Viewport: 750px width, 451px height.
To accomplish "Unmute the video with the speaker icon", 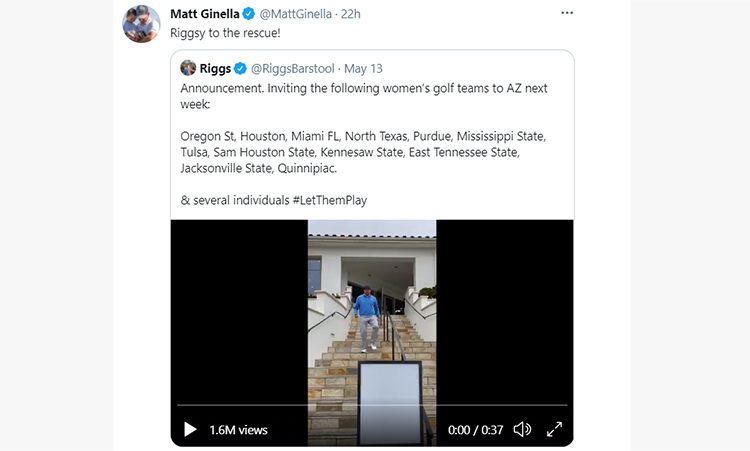I will click(x=522, y=429).
